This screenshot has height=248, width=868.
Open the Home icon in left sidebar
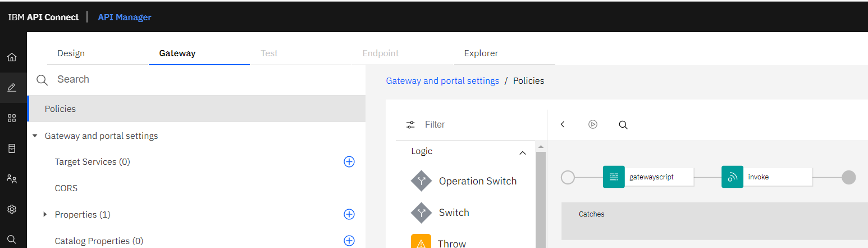click(12, 57)
